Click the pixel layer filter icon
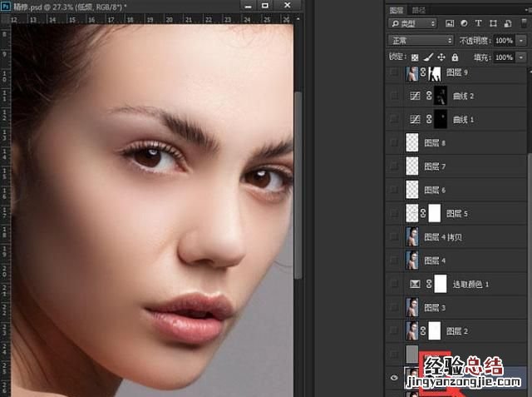Viewport: 532px width, 397px height. tap(449, 24)
